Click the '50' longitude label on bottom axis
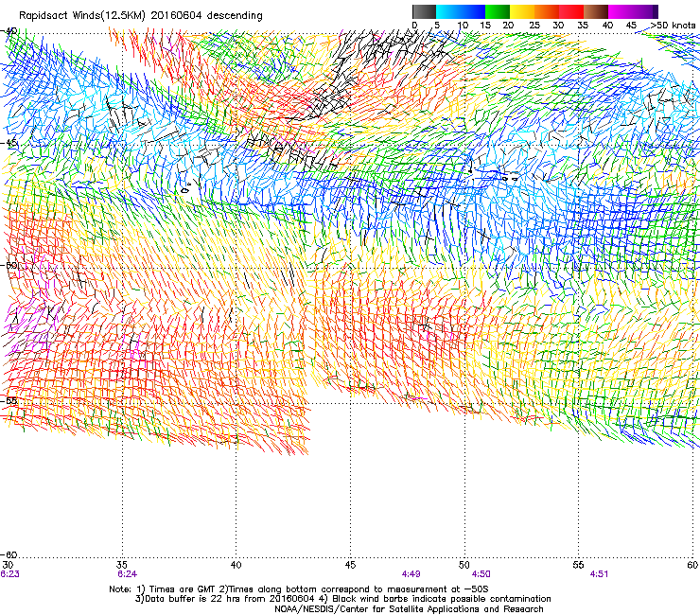The width and height of the screenshot is (700, 615). pos(464,565)
